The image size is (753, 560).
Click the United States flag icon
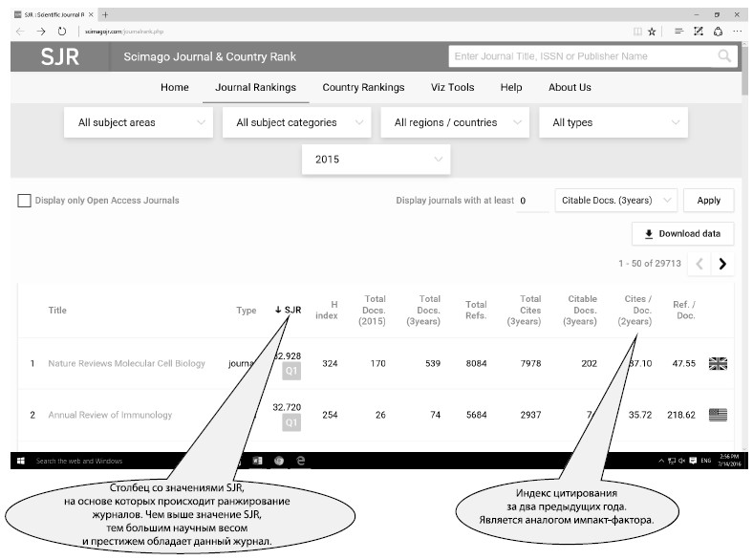pos(718,415)
